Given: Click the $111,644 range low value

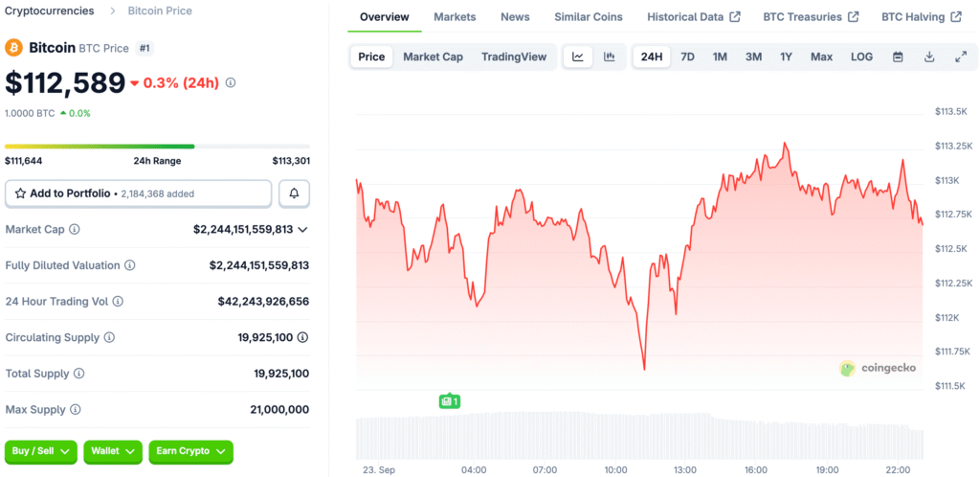Looking at the screenshot, I should [23, 161].
